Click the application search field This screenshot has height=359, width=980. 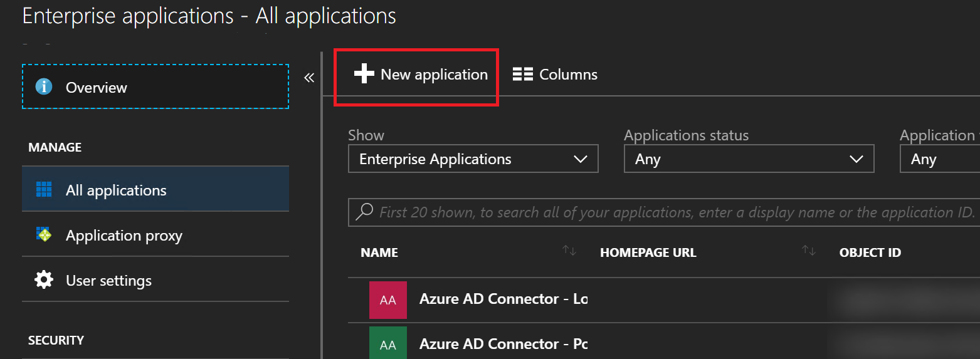pyautogui.click(x=664, y=212)
